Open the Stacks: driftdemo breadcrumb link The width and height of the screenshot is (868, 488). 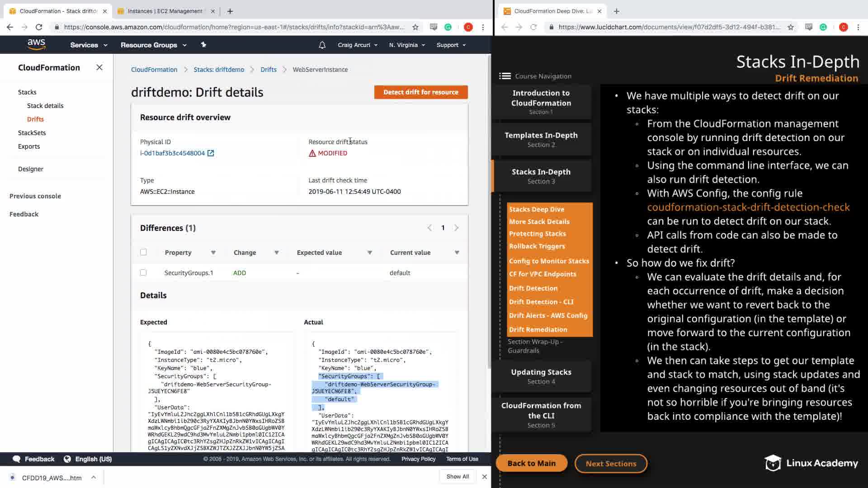[x=219, y=70]
